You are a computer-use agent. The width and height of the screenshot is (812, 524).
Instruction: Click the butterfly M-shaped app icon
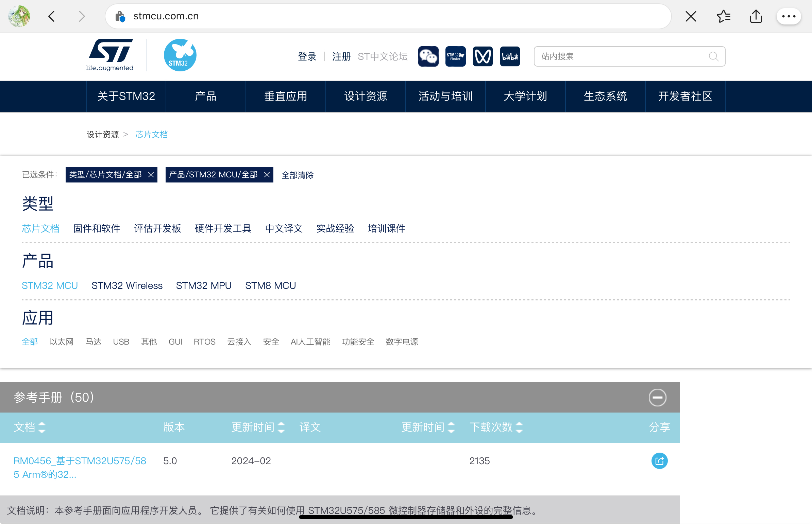click(483, 56)
